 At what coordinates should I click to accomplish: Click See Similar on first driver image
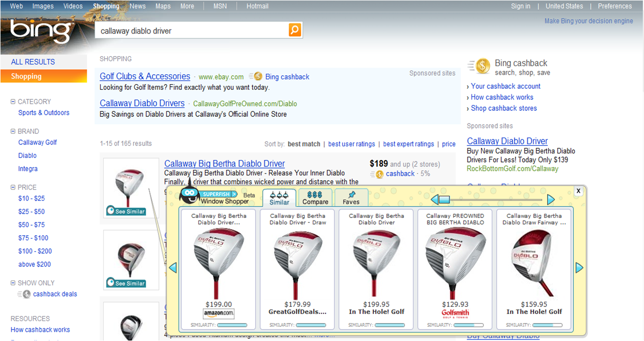[x=126, y=211]
